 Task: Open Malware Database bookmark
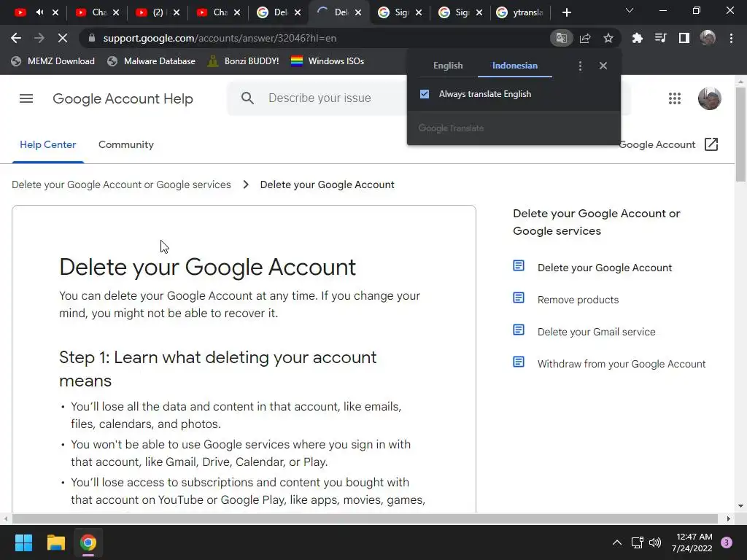pyautogui.click(x=152, y=61)
